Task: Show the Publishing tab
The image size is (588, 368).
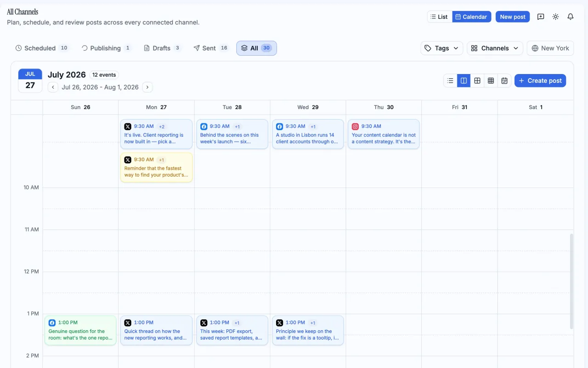Action: (x=107, y=48)
